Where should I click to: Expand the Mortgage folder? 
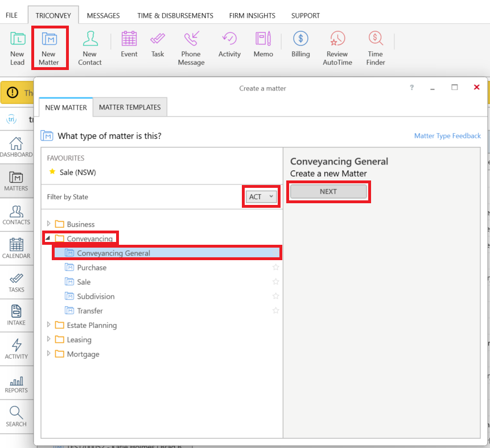tap(49, 354)
